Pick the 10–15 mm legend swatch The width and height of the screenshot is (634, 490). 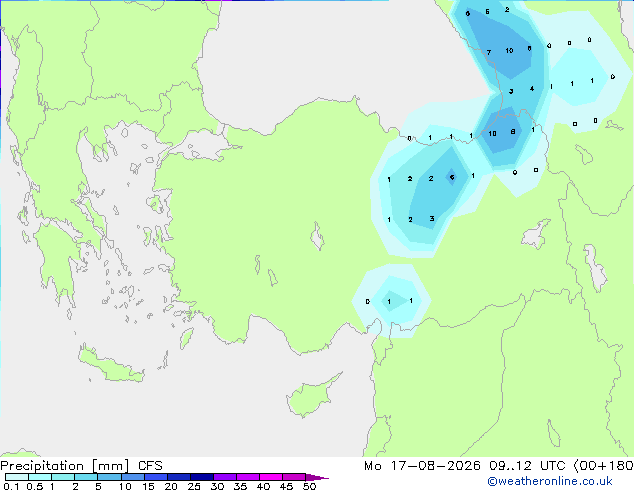132,477
